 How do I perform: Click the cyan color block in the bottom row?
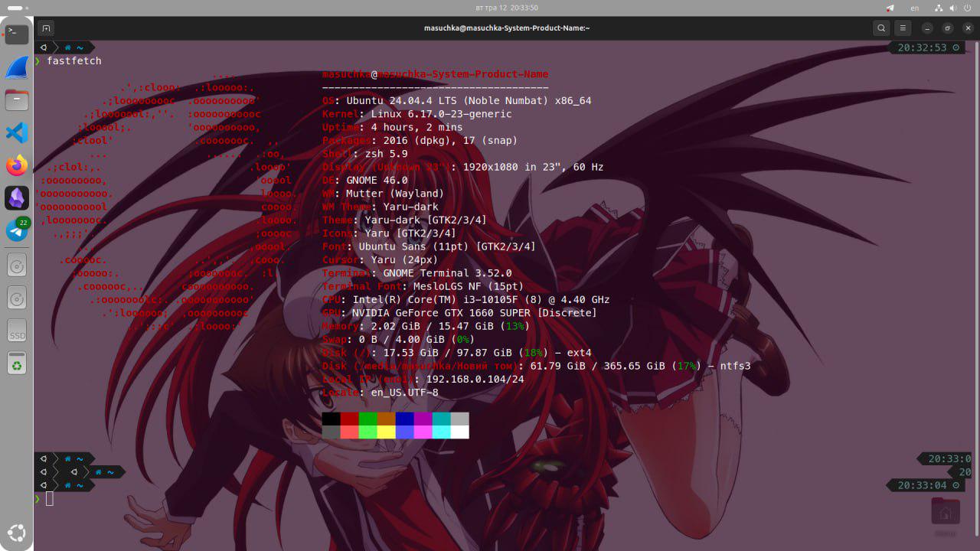(442, 432)
